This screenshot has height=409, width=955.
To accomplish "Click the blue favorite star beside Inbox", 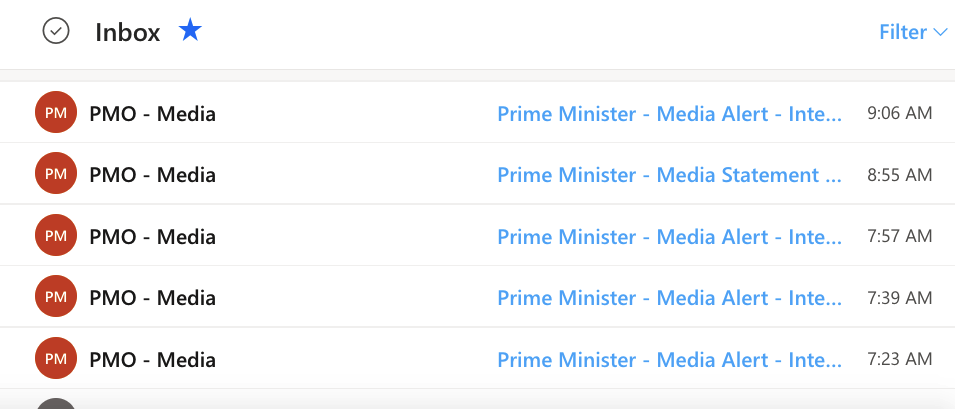I will (x=190, y=31).
